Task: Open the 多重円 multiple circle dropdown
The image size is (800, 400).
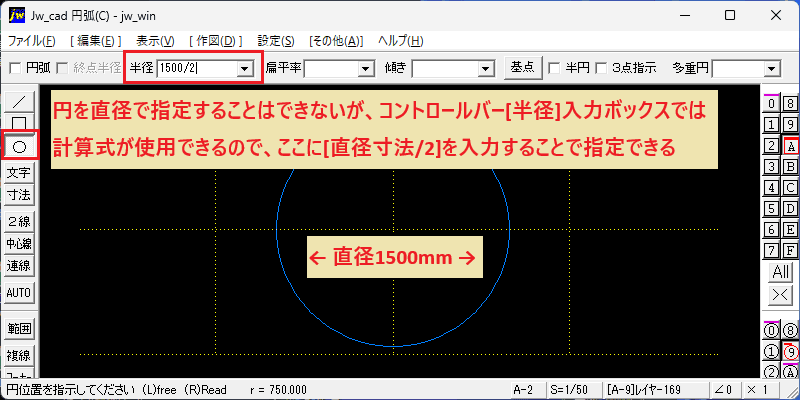Action: (x=770, y=68)
